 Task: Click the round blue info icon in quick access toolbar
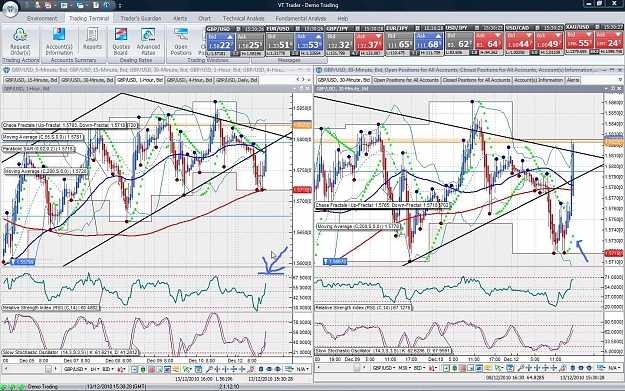(x=107, y=5)
